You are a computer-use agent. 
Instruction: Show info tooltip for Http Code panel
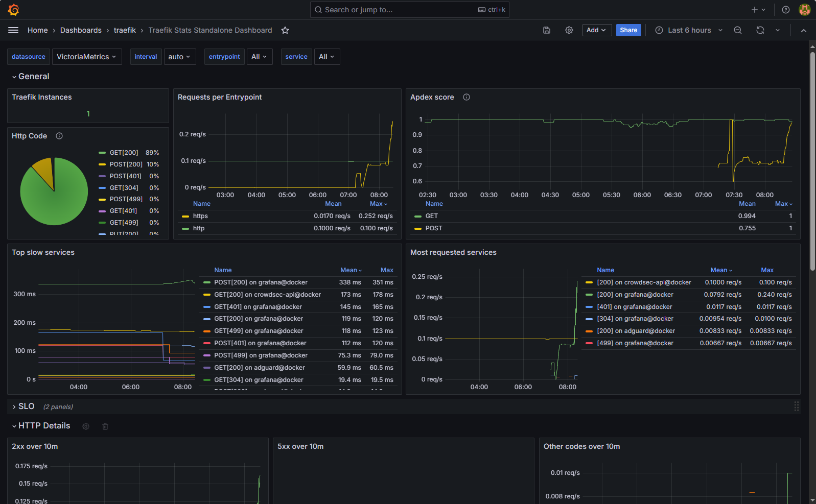(x=59, y=136)
